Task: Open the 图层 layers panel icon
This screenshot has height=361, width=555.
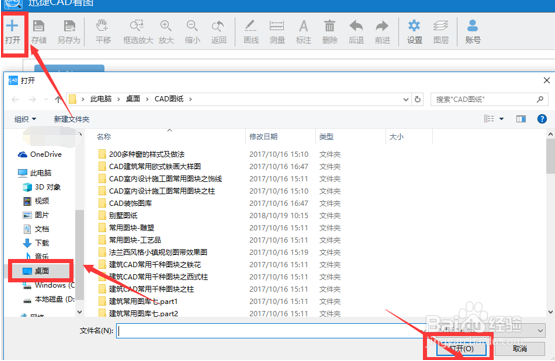Action: (x=441, y=32)
